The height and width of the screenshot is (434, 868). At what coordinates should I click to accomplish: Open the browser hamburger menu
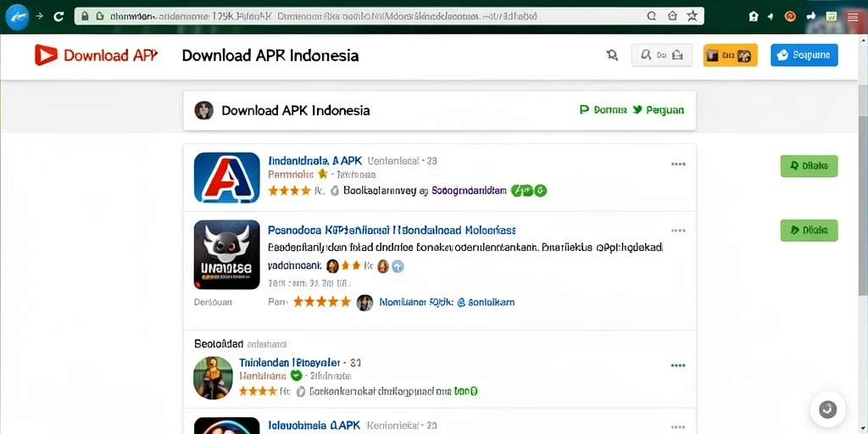pos(853,17)
